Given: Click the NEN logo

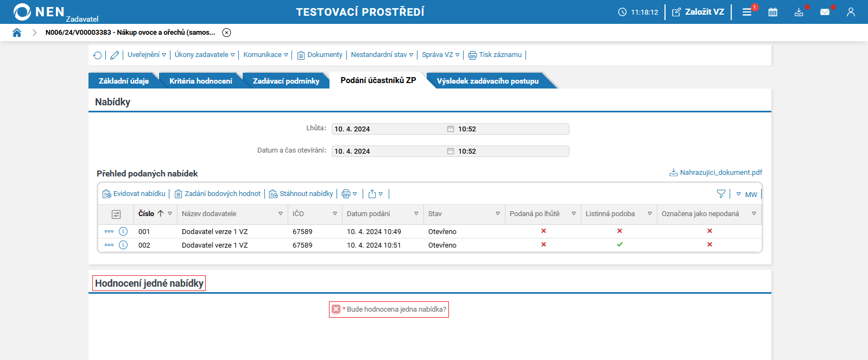Looking at the screenshot, I should pyautogui.click(x=39, y=12).
